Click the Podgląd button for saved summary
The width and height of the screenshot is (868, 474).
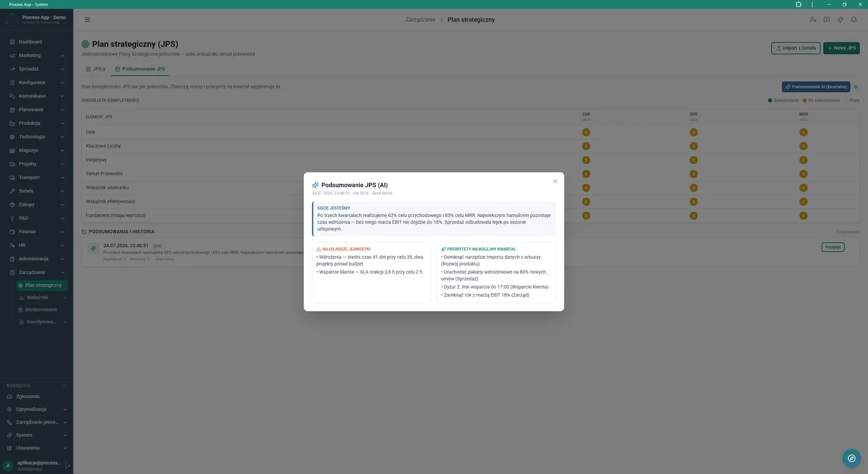(x=833, y=247)
